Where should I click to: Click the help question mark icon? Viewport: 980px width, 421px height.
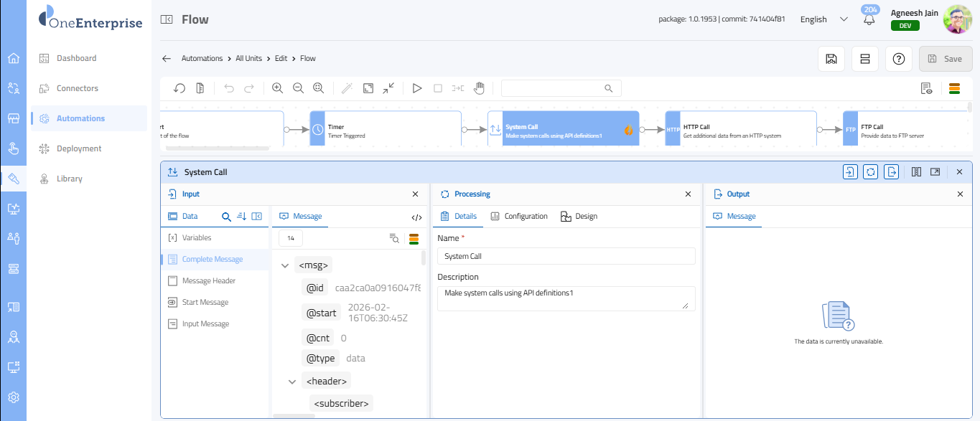[x=898, y=59]
